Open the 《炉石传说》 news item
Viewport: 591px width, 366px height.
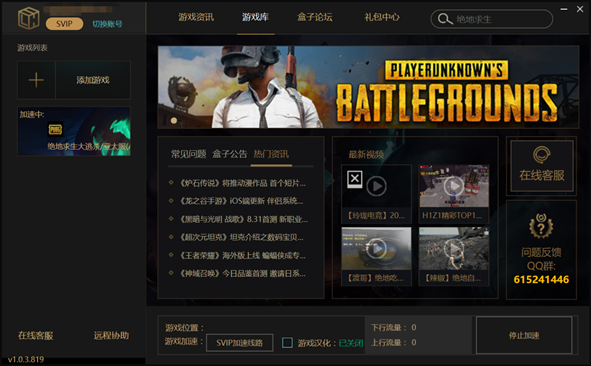coord(242,183)
